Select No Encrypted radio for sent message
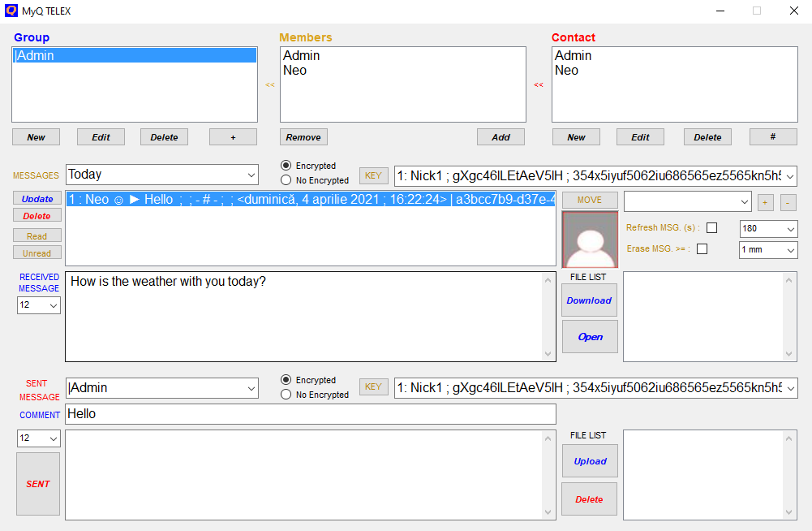Image resolution: width=812 pixels, height=531 pixels. [x=286, y=395]
